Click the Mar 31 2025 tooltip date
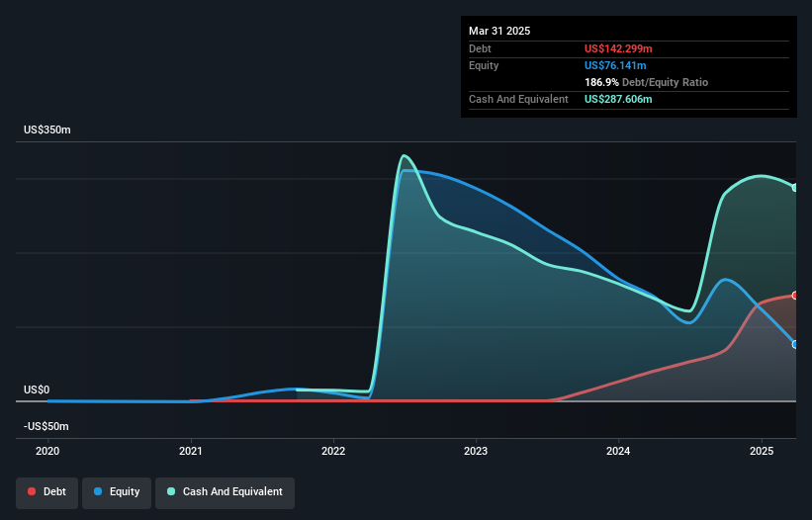The height and width of the screenshot is (520, 812). (x=499, y=31)
